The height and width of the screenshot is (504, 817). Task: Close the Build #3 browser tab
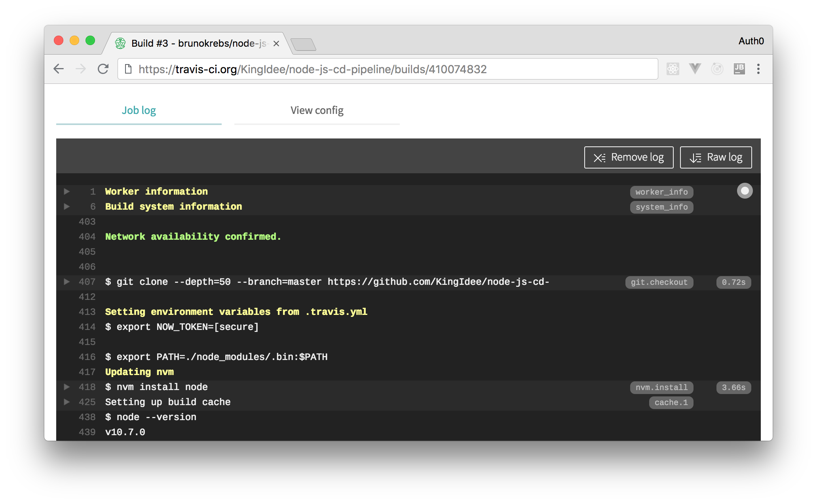point(276,44)
